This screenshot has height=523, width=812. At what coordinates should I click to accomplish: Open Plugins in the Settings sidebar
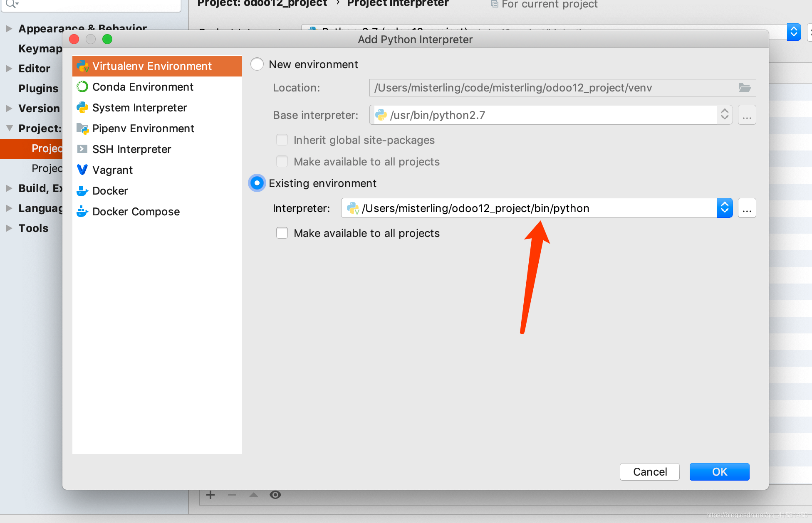(38, 88)
